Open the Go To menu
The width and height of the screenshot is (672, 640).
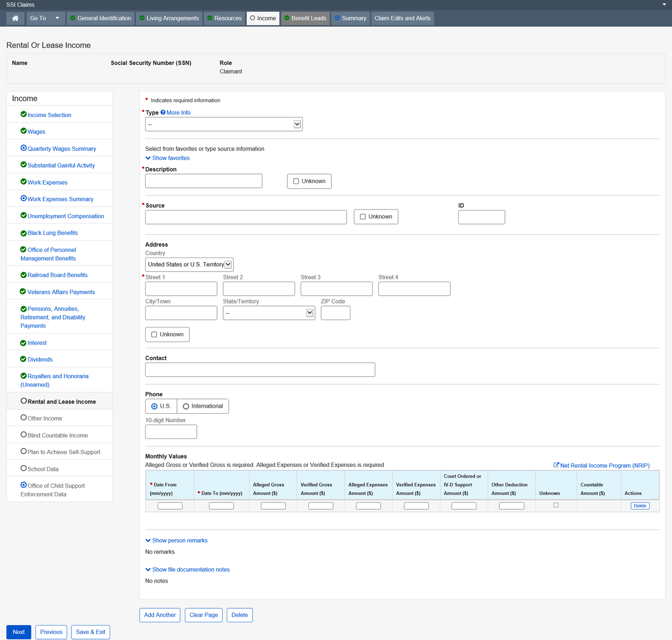[44, 18]
